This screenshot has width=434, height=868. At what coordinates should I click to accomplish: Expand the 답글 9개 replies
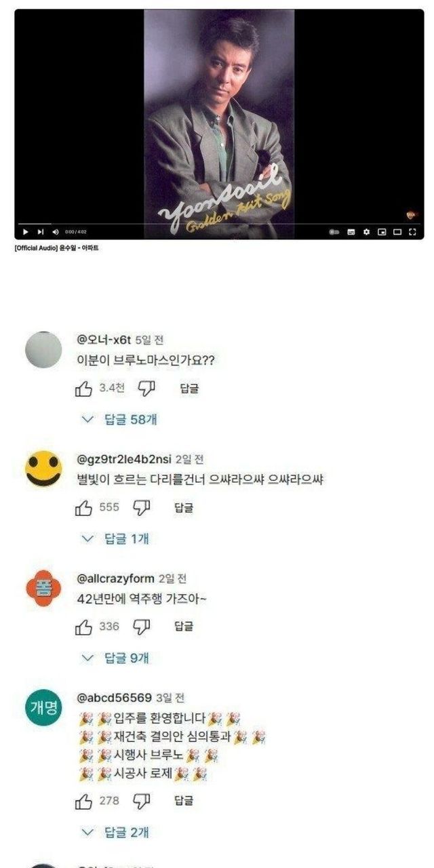(x=115, y=658)
